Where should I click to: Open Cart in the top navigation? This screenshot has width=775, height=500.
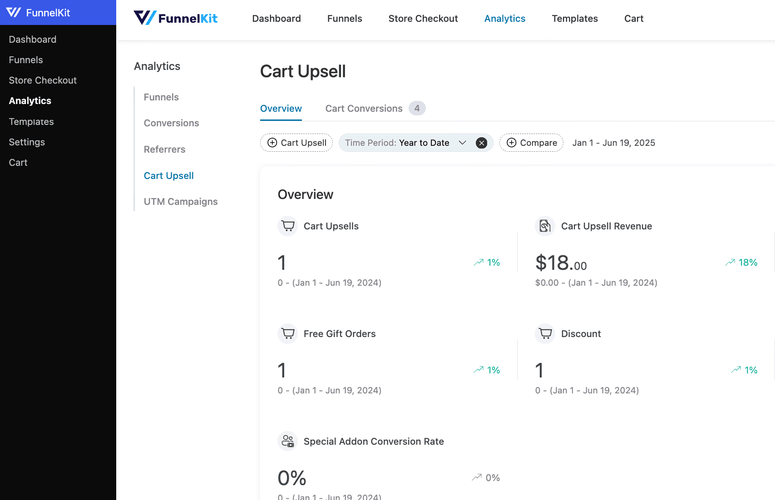[x=634, y=18]
